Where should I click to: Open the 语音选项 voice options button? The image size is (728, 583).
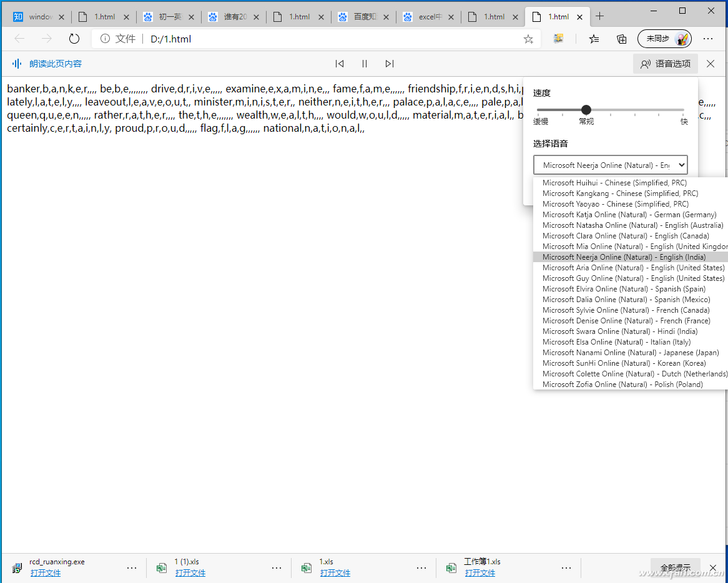click(666, 64)
